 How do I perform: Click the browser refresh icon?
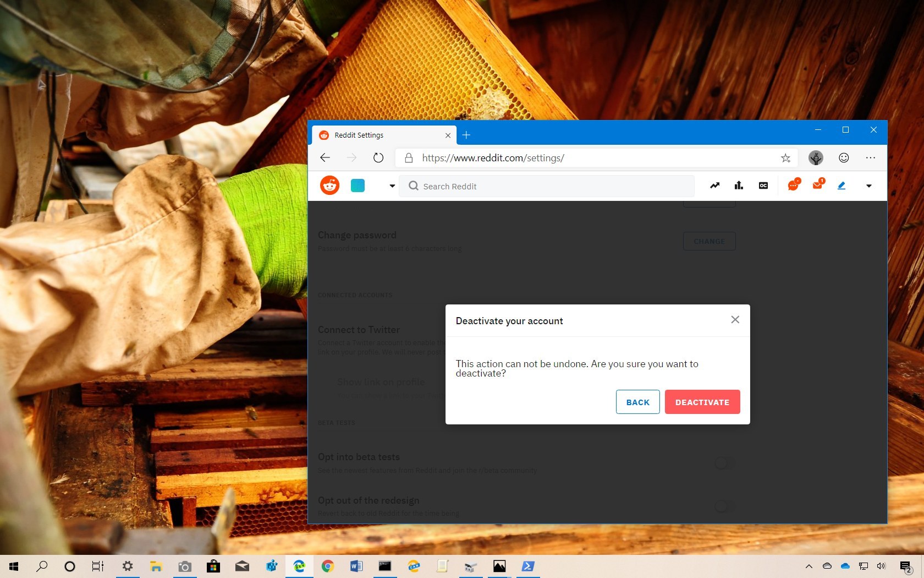tap(378, 158)
